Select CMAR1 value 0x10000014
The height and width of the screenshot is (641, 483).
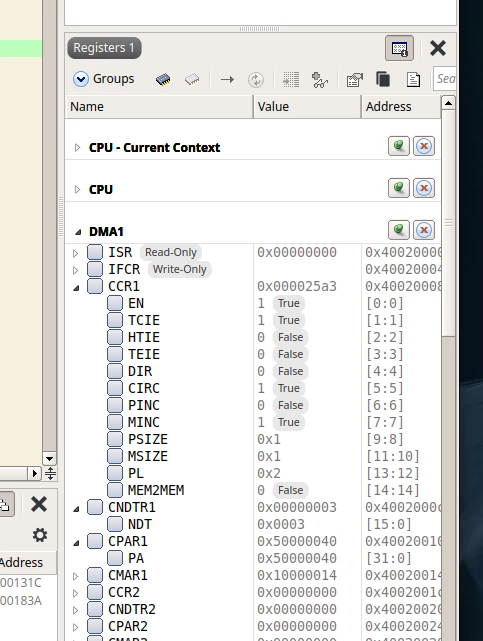[x=297, y=575]
